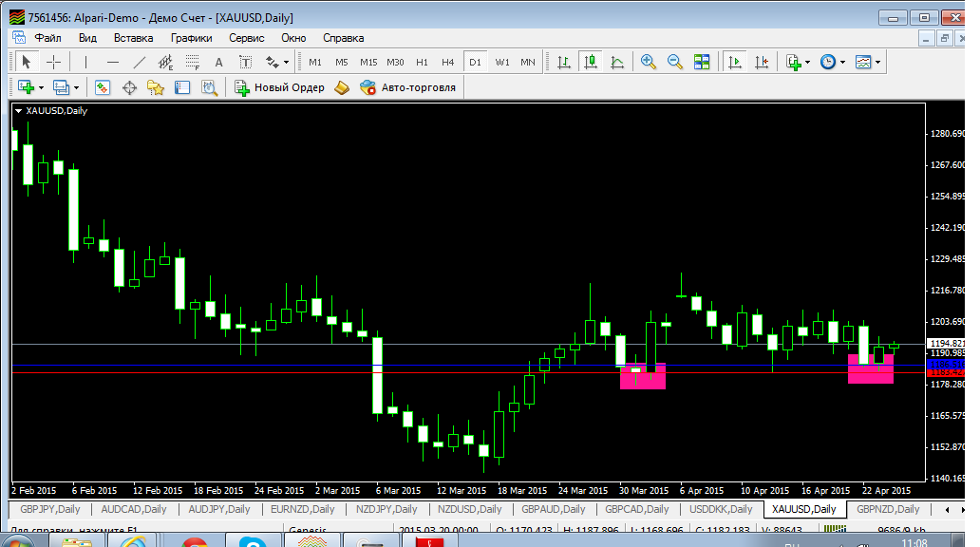
Task: Select the pink rectangle near 30 Mar 2015
Action: pos(643,376)
